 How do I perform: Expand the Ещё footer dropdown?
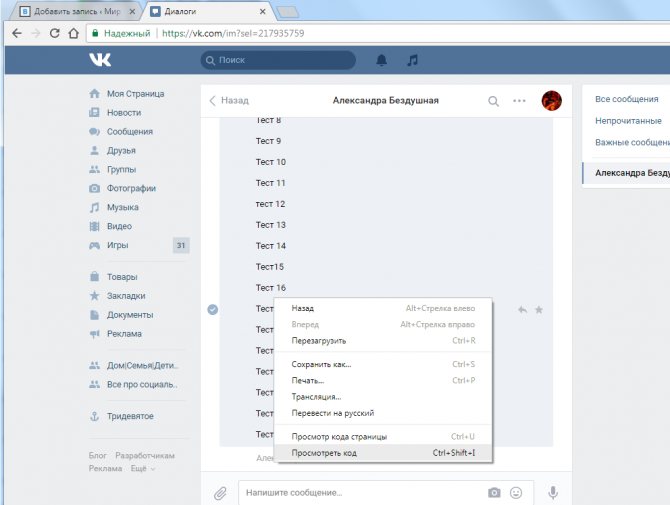tap(143, 469)
